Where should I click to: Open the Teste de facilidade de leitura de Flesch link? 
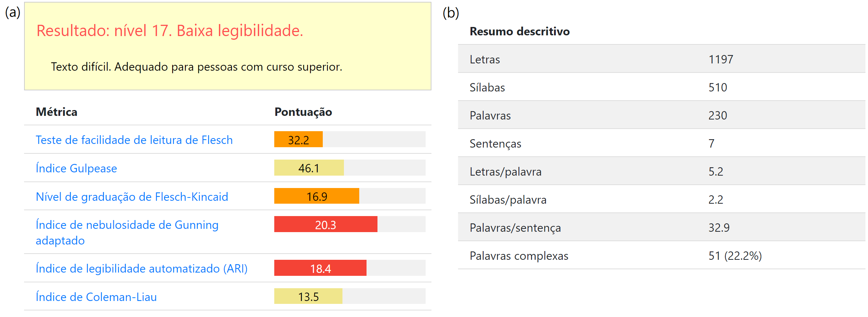coord(134,140)
